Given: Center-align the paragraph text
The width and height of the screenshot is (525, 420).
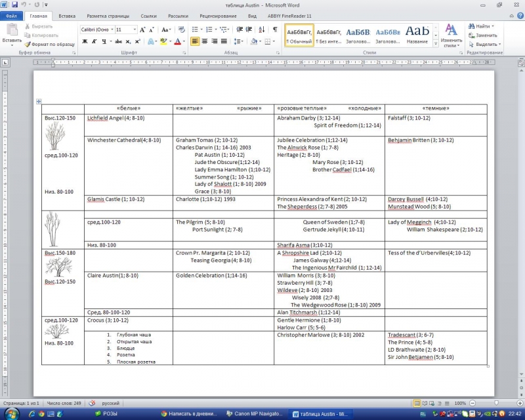Looking at the screenshot, I should click(205, 41).
